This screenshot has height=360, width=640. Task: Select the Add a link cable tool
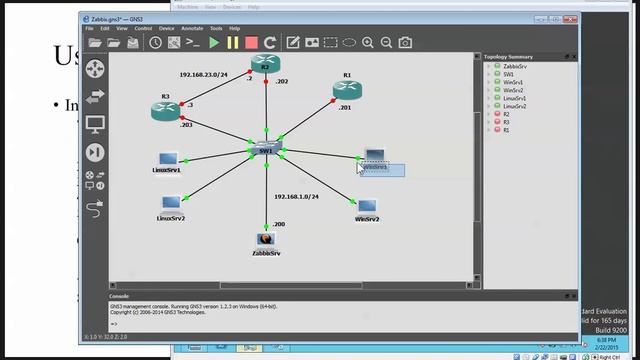coord(95,209)
